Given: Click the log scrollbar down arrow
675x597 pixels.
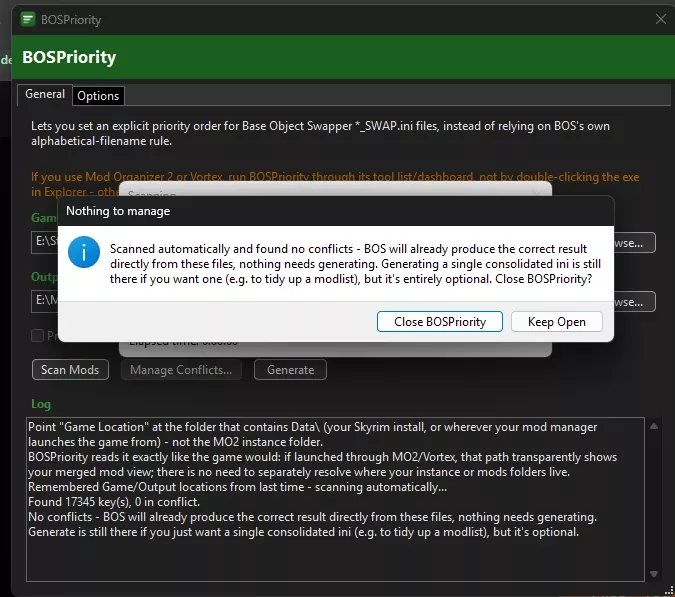Looking at the screenshot, I should tap(653, 574).
